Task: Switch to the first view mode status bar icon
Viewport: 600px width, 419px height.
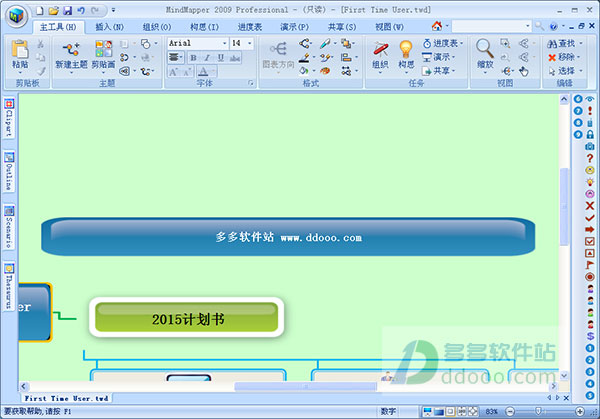Action: (427, 411)
